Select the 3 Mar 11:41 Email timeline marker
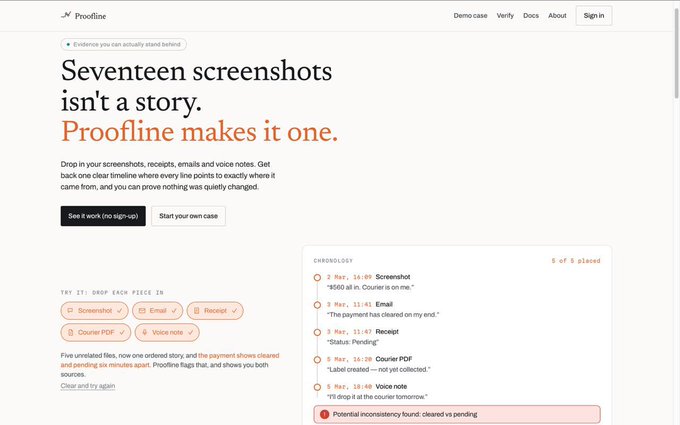680x425 pixels. (317, 305)
